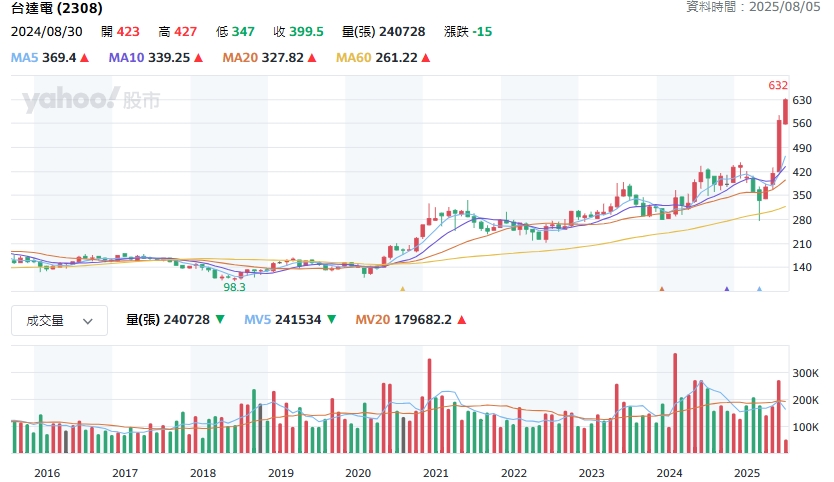Click the 98.3 low price label
Viewport: 834px width, 482px height.
pos(234,286)
